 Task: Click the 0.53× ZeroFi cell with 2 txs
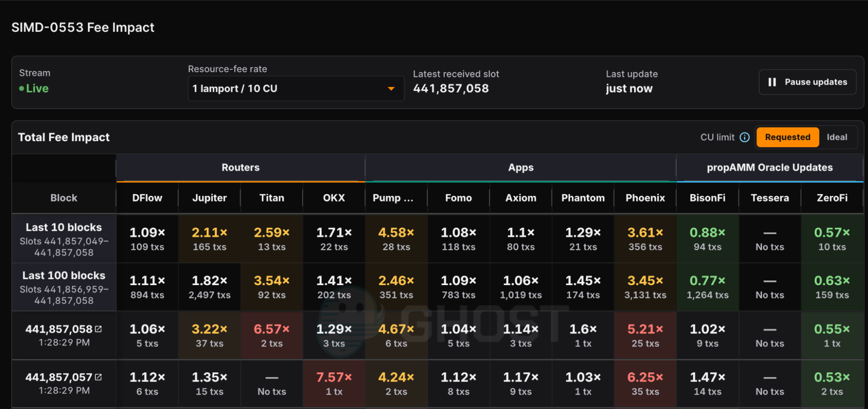(x=832, y=384)
